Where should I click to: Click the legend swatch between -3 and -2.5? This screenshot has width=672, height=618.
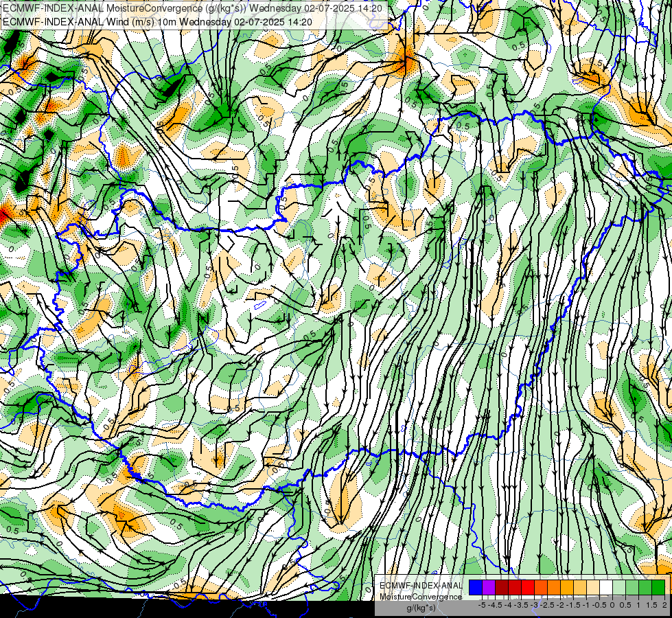pos(541,588)
